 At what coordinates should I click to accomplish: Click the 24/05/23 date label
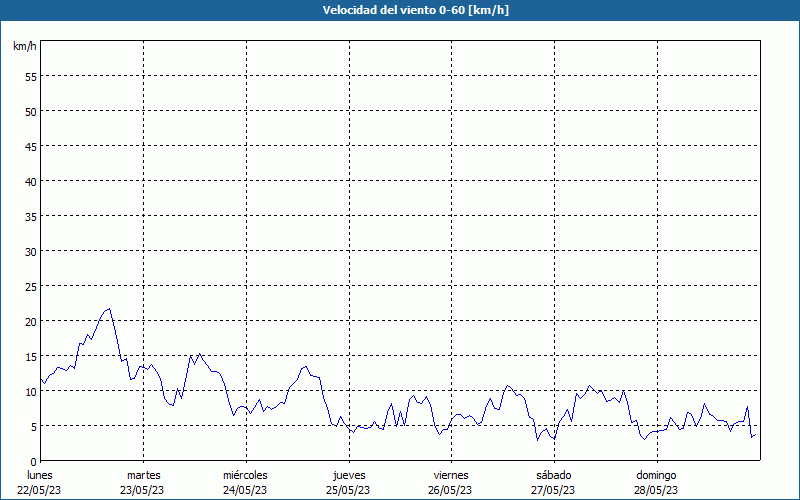245,490
